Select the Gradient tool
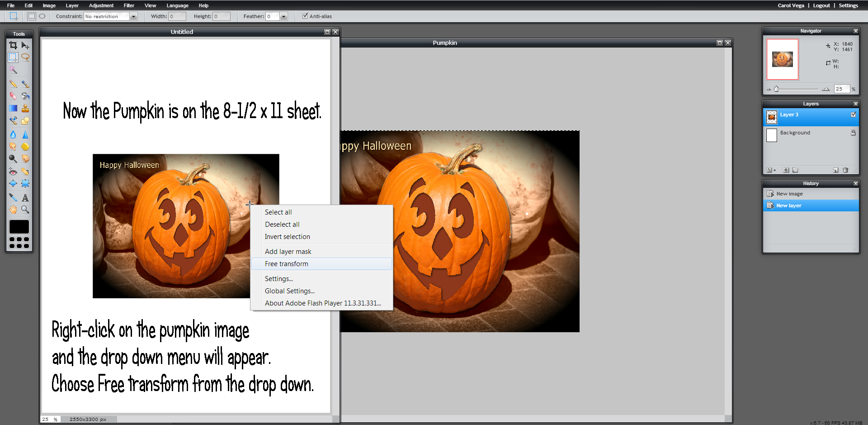Viewport: 868px width, 425px height. point(13,108)
